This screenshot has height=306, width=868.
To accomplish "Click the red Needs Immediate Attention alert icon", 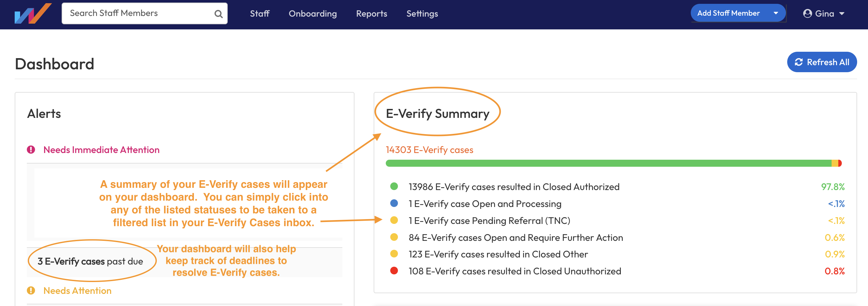I will 31,149.
